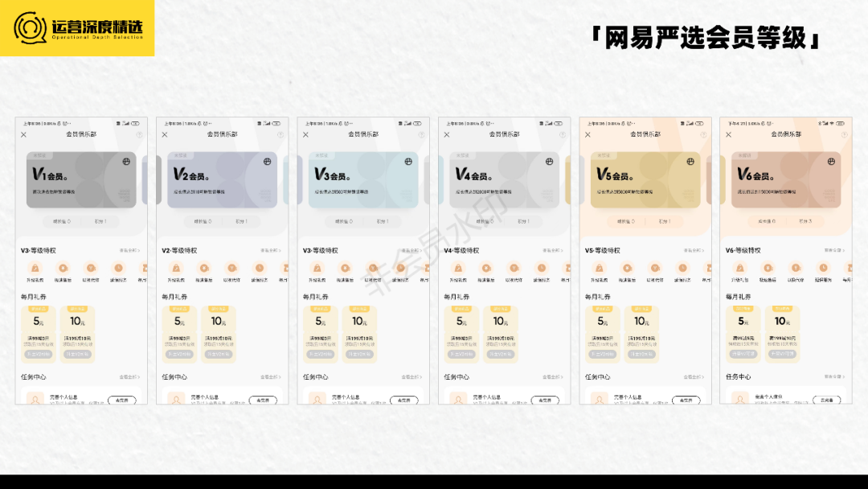The image size is (868, 489).
Task: Tap globe icon on V1 member card
Action: (126, 161)
